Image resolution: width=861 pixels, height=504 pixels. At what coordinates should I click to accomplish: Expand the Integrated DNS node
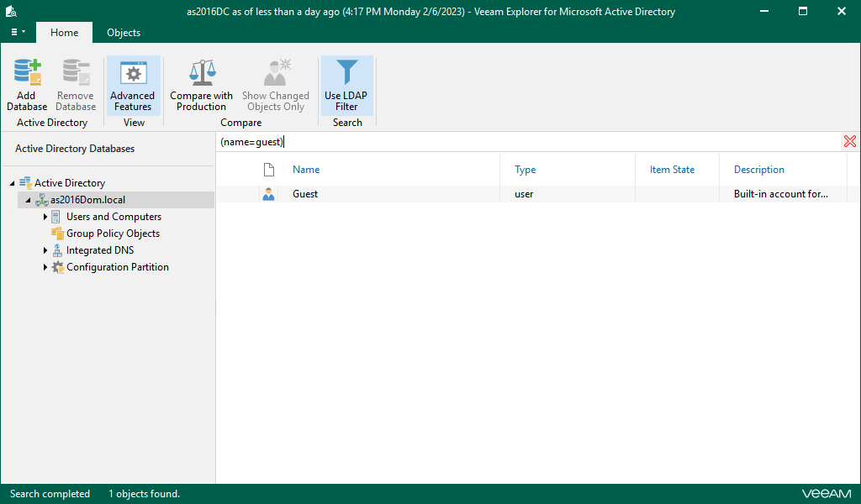(45, 250)
